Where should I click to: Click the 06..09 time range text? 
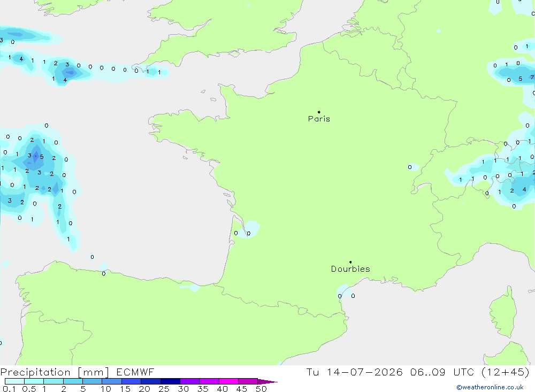click(x=428, y=372)
